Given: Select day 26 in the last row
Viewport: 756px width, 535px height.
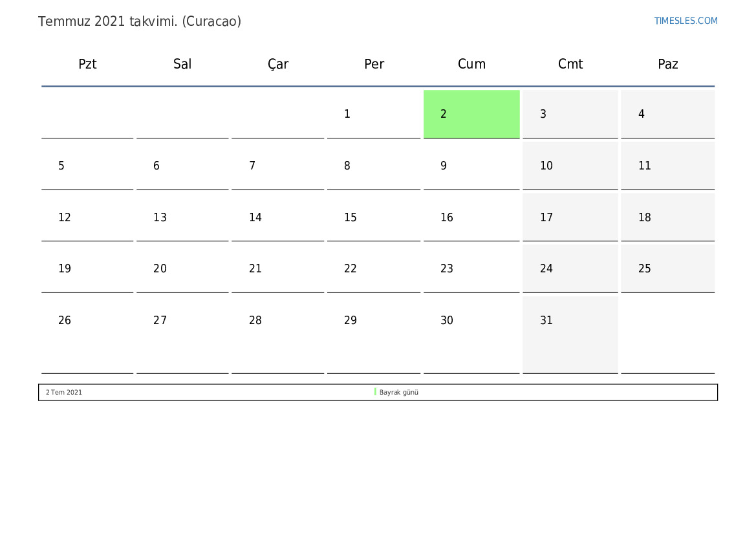Looking at the screenshot, I should (x=87, y=334).
